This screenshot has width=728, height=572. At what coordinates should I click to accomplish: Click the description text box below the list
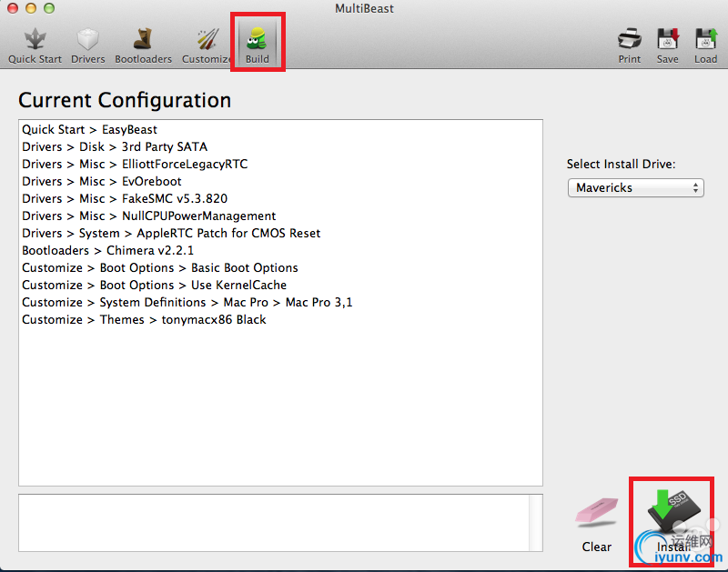tap(274, 523)
